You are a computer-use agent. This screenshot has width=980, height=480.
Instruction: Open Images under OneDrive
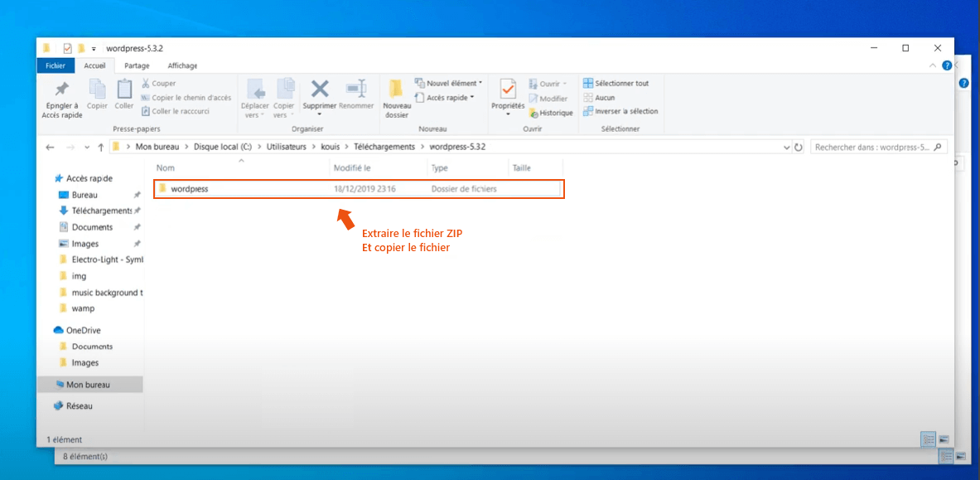tap(78, 363)
